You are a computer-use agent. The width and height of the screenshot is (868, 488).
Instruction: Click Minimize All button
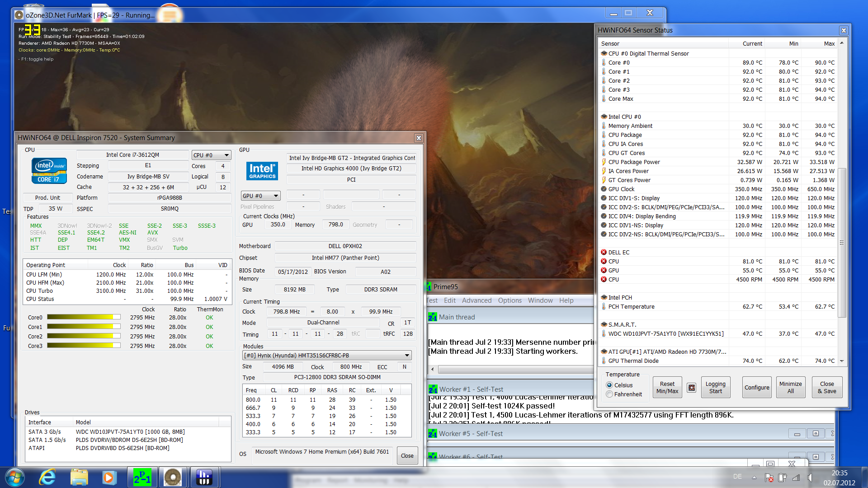(790, 387)
